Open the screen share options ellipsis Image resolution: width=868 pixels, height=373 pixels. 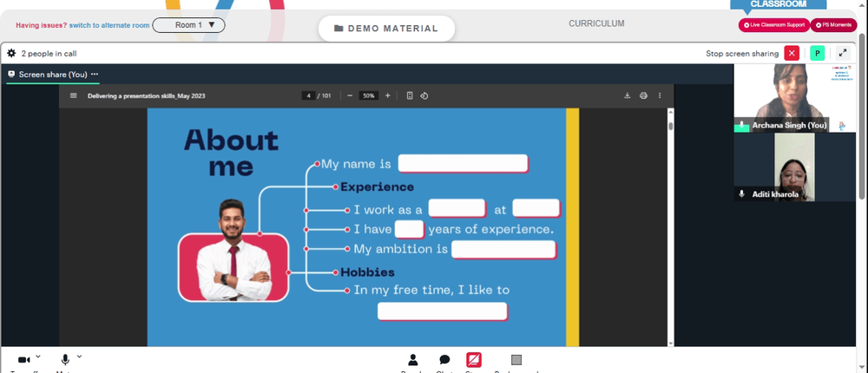95,74
